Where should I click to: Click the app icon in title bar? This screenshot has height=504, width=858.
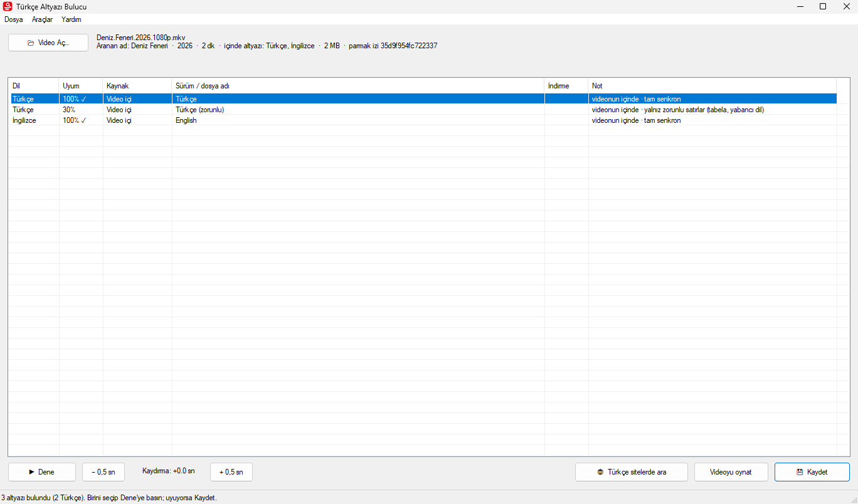click(8, 6)
